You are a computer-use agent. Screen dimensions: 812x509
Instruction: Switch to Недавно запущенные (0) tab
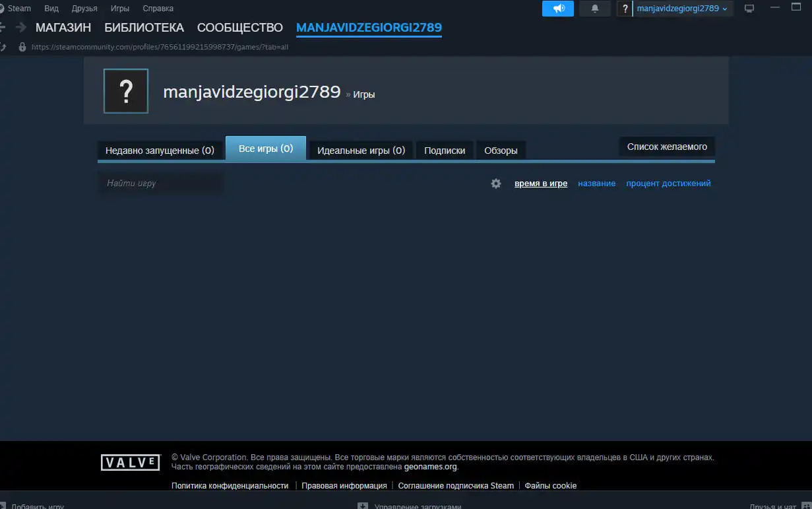[160, 151]
